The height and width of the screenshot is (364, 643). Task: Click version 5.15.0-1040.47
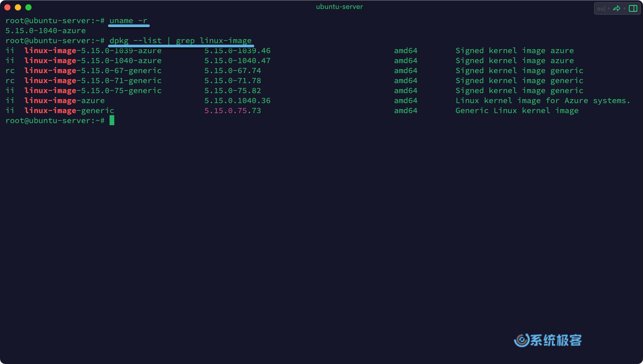click(x=238, y=60)
